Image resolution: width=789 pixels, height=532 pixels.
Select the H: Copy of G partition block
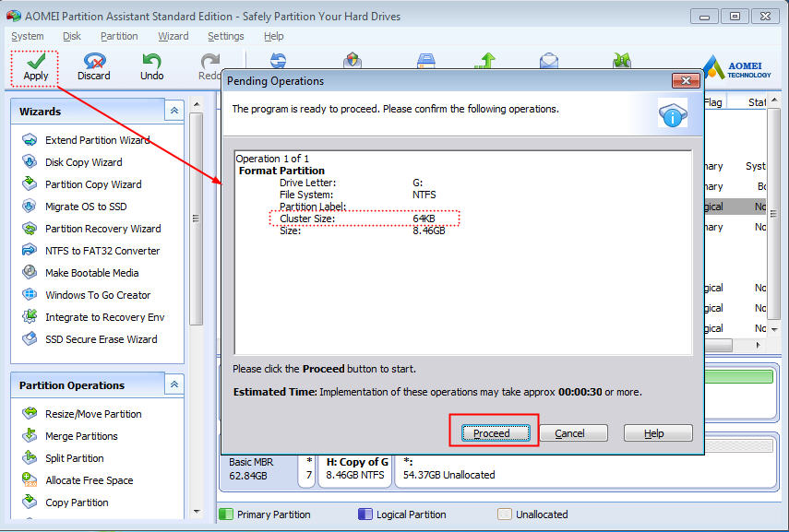click(356, 468)
